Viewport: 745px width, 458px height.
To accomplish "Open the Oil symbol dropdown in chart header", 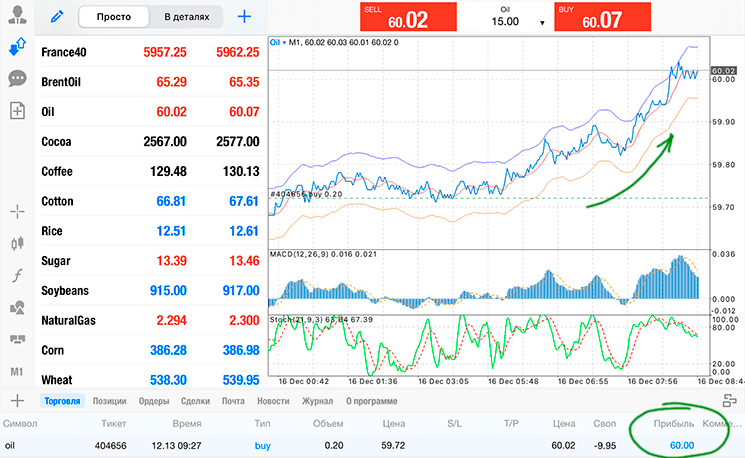I will [x=278, y=42].
